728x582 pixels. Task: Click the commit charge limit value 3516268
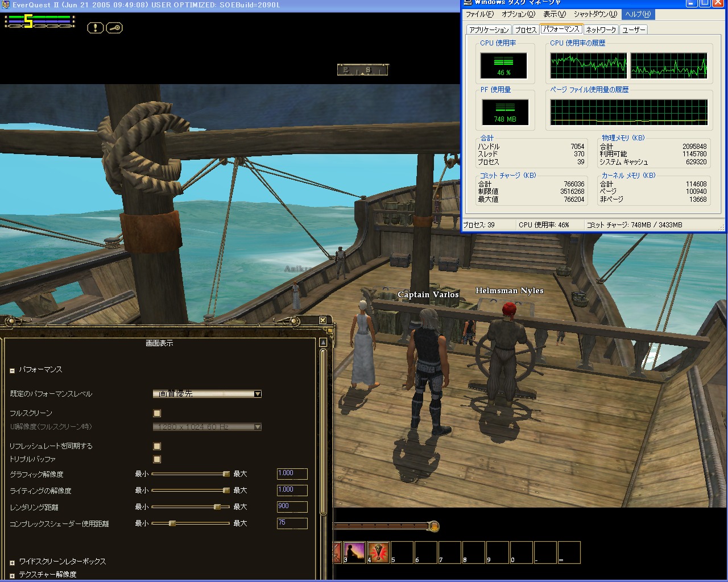pyautogui.click(x=572, y=192)
